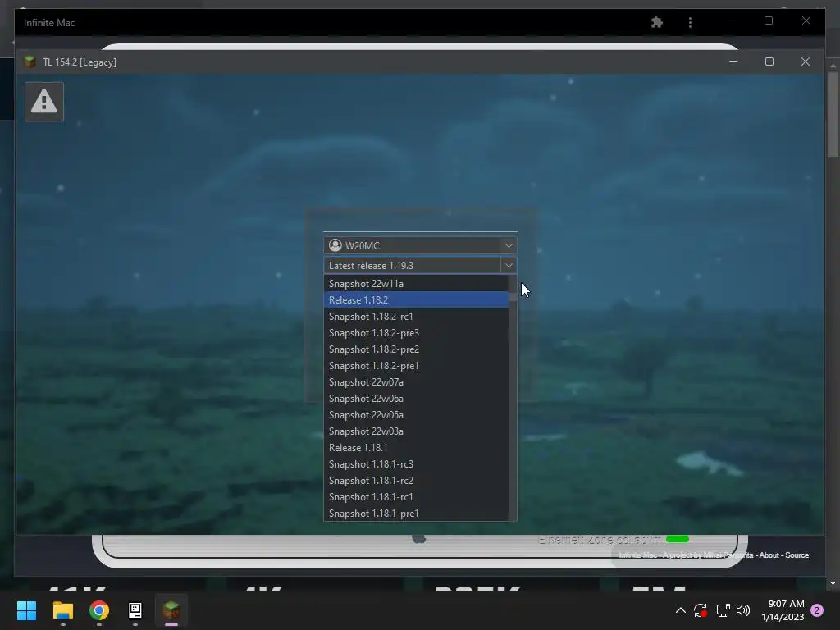Choose Snapshot 1.18.1-rc2

pos(416,481)
